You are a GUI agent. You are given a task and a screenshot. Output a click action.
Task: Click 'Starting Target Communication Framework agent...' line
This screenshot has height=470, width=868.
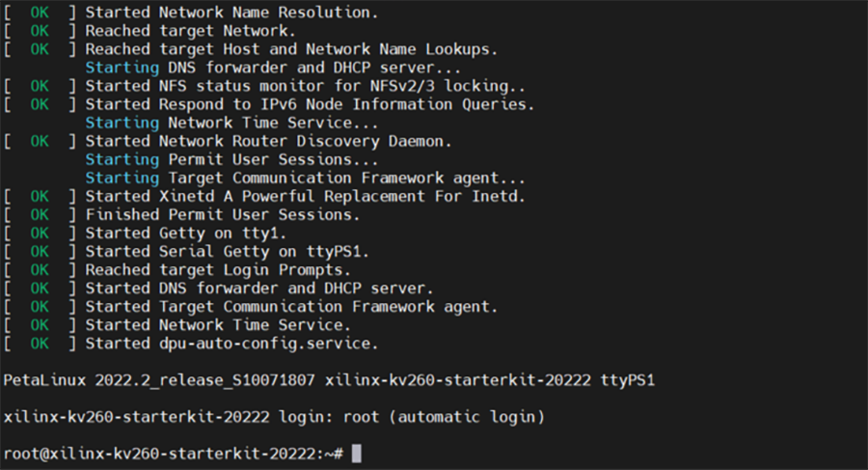click(x=305, y=178)
